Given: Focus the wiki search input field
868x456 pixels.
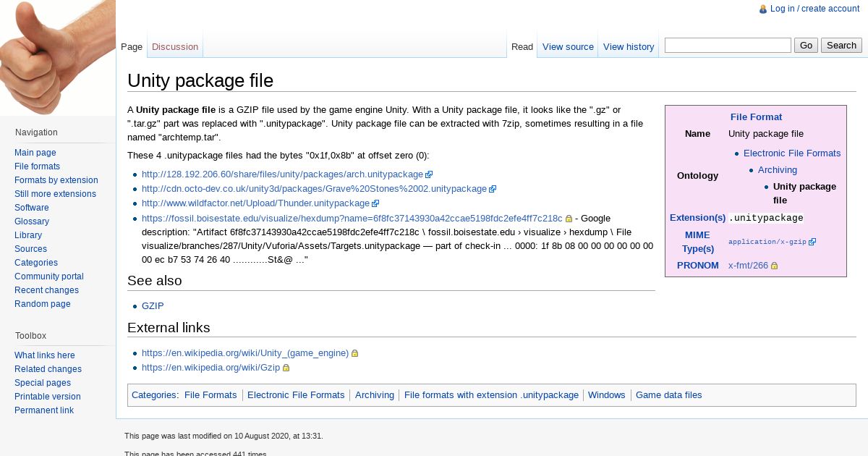Looking at the screenshot, I should coord(728,45).
